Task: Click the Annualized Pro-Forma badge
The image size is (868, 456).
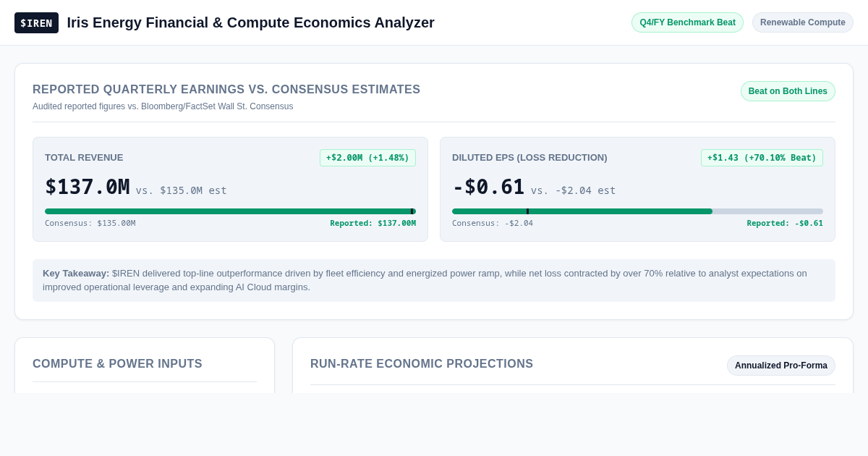Action: (x=781, y=366)
